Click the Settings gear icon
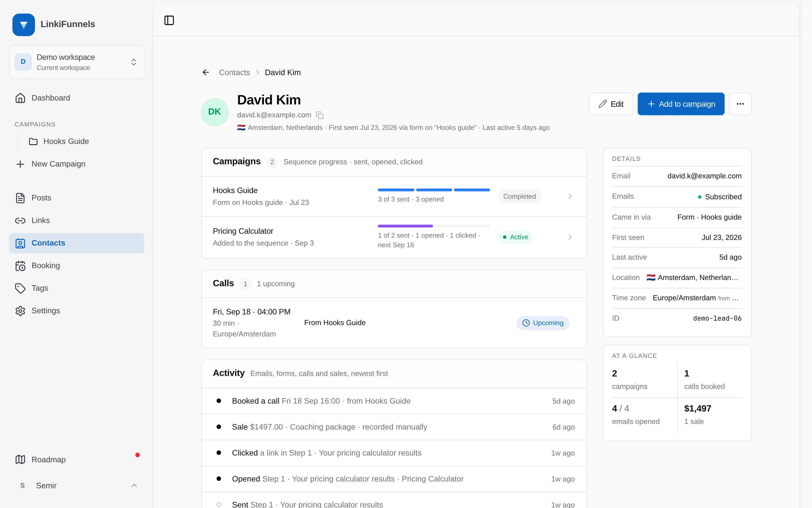 pyautogui.click(x=20, y=311)
